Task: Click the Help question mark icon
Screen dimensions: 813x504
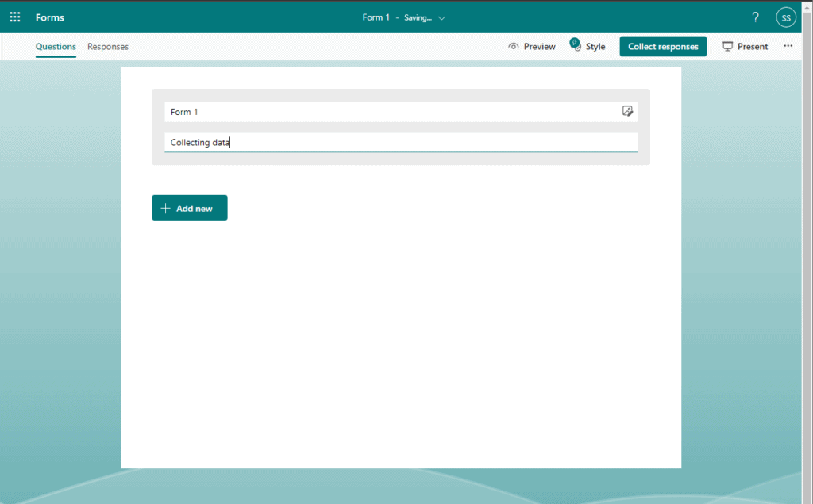Action: click(755, 17)
